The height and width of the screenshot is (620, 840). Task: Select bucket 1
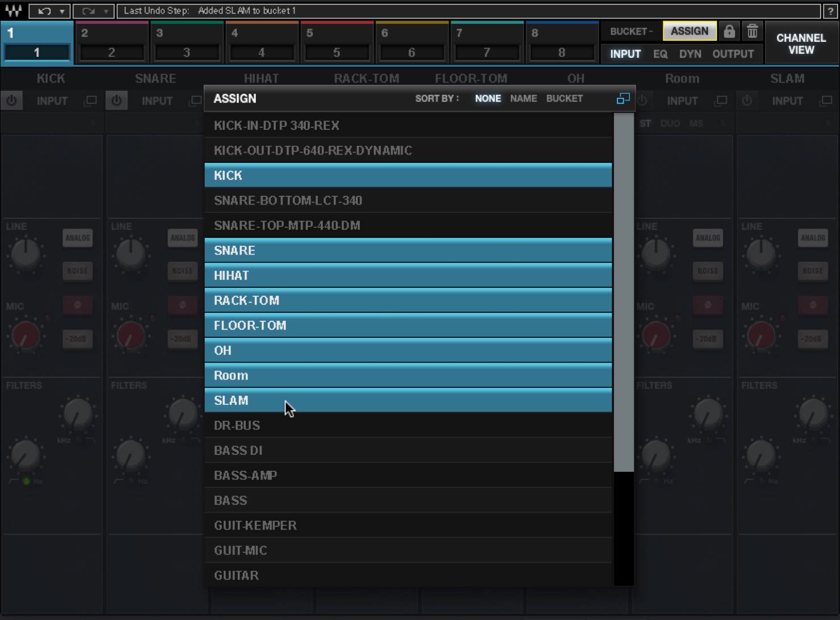tap(37, 43)
